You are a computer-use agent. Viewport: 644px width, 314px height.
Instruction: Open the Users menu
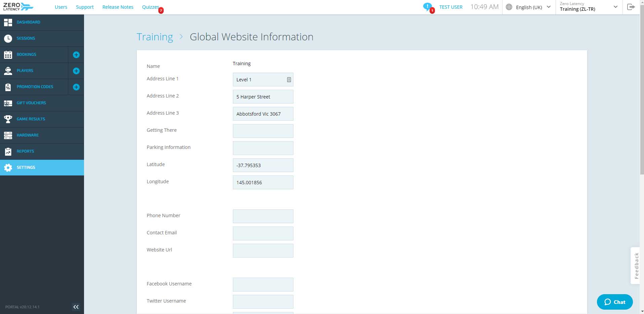[x=61, y=7]
